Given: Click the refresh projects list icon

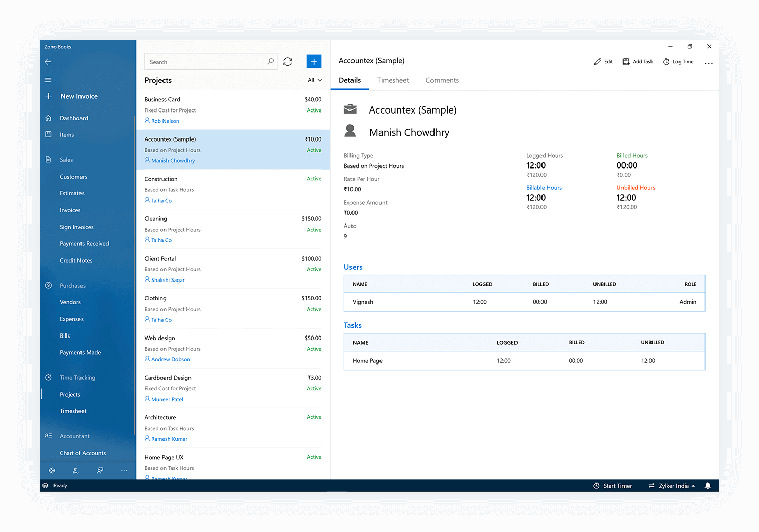Looking at the screenshot, I should point(288,62).
